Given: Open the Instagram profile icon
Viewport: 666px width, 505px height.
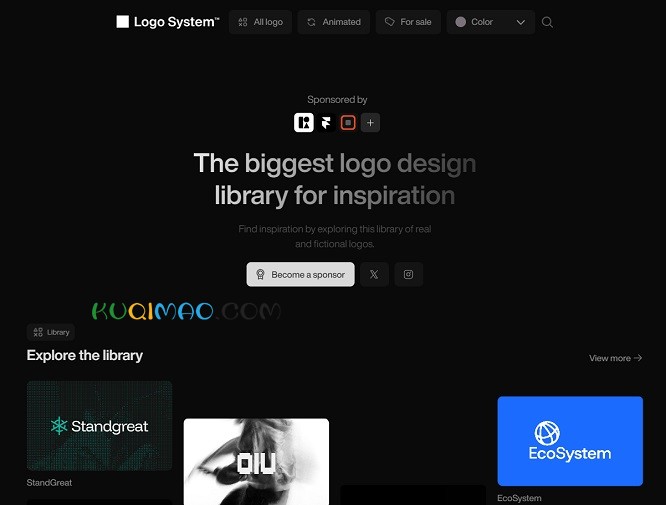Looking at the screenshot, I should pos(408,274).
